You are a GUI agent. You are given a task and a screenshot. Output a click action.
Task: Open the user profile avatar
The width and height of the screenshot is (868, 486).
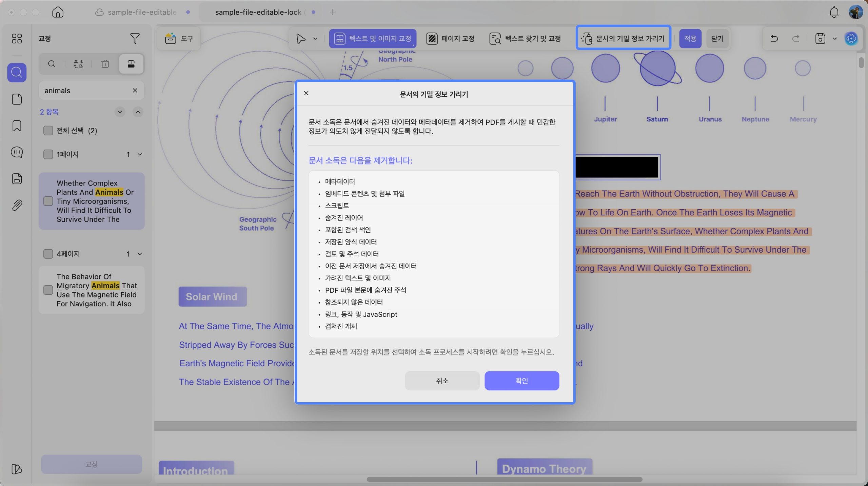click(855, 12)
